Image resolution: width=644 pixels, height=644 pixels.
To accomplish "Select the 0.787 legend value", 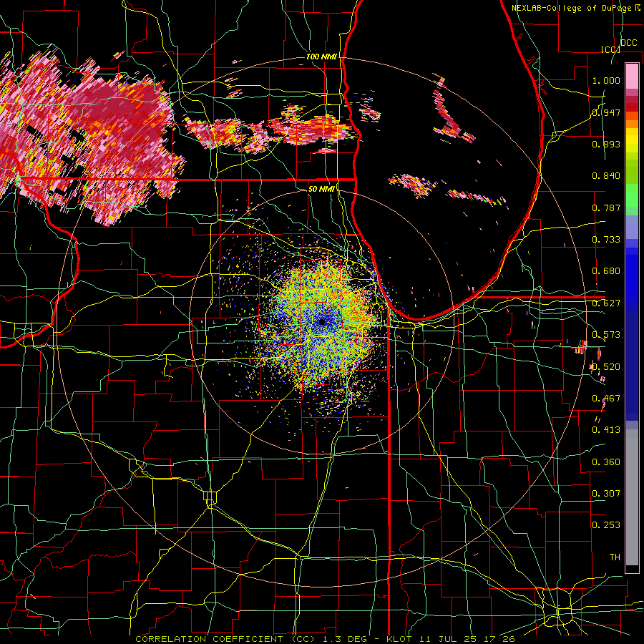I will pyautogui.click(x=606, y=208).
